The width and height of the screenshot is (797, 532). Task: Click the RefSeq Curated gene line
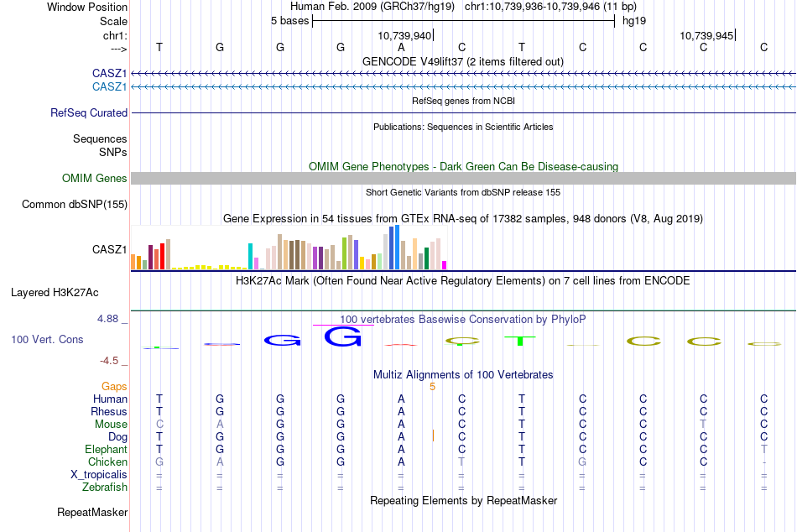pos(463,113)
